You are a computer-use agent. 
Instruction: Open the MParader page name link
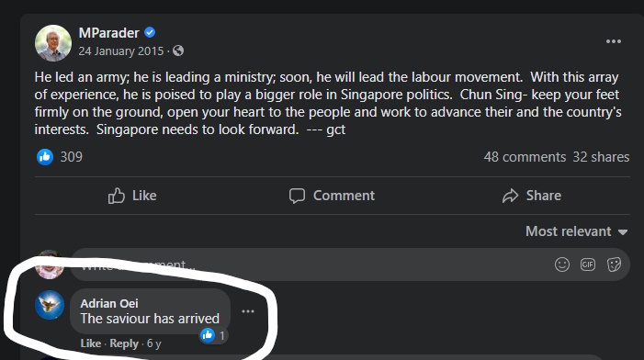[108, 33]
